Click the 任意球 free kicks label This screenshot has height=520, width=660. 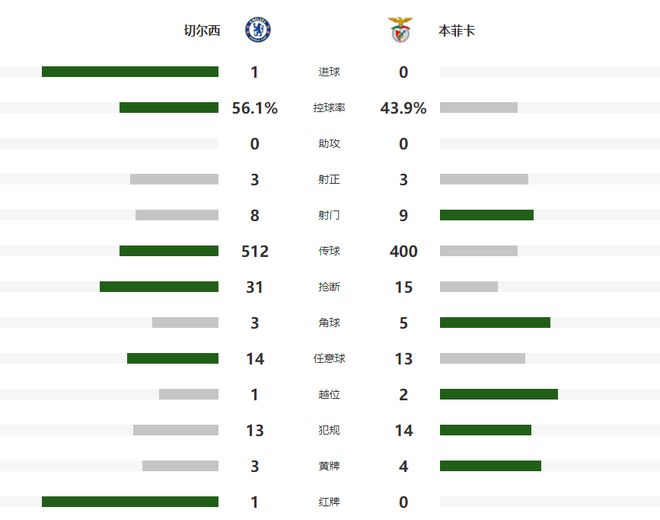point(329,358)
